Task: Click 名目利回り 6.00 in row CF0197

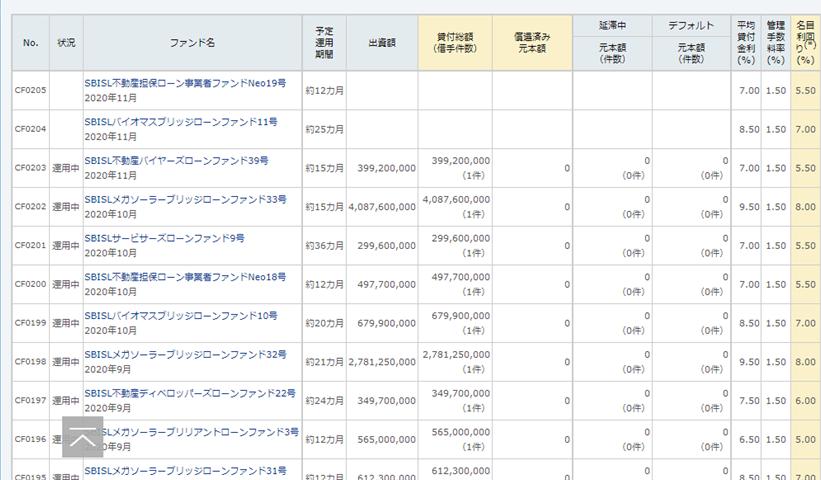Action: point(806,400)
